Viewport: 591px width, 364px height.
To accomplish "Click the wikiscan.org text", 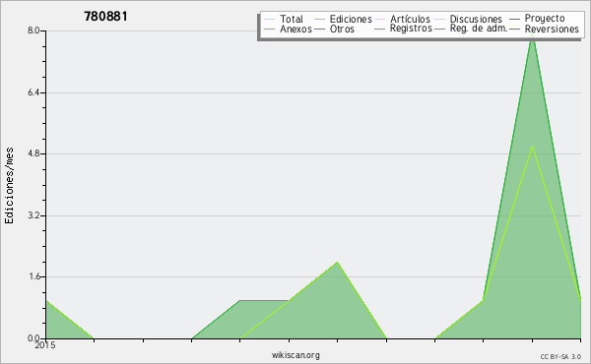I will click(295, 355).
